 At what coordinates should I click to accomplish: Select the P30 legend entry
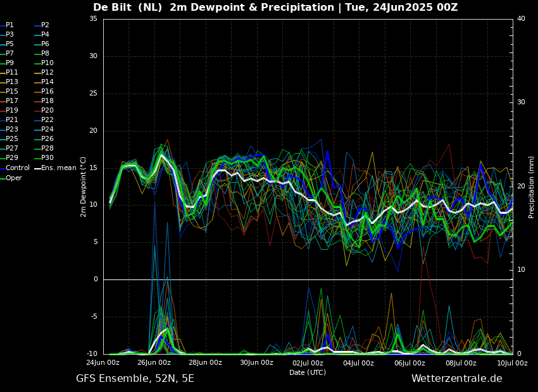[47, 158]
